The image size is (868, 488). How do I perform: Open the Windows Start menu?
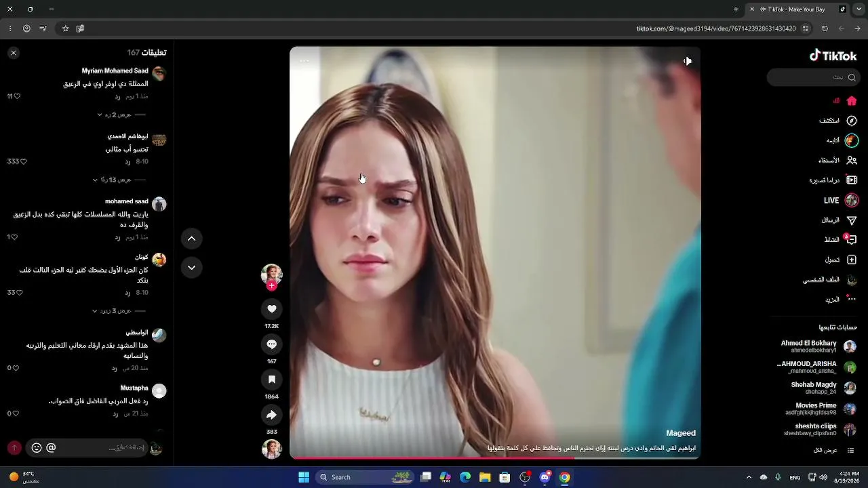coord(304,477)
